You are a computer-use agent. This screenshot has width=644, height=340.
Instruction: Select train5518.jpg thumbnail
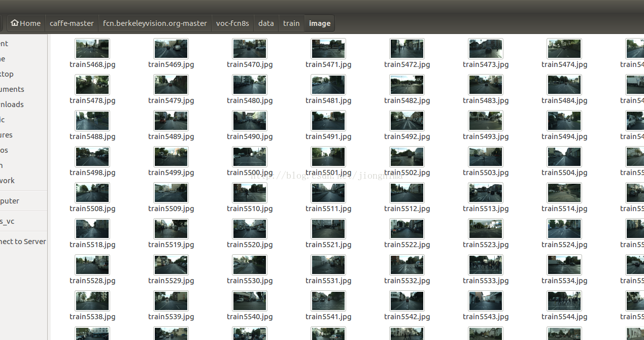pos(92,229)
